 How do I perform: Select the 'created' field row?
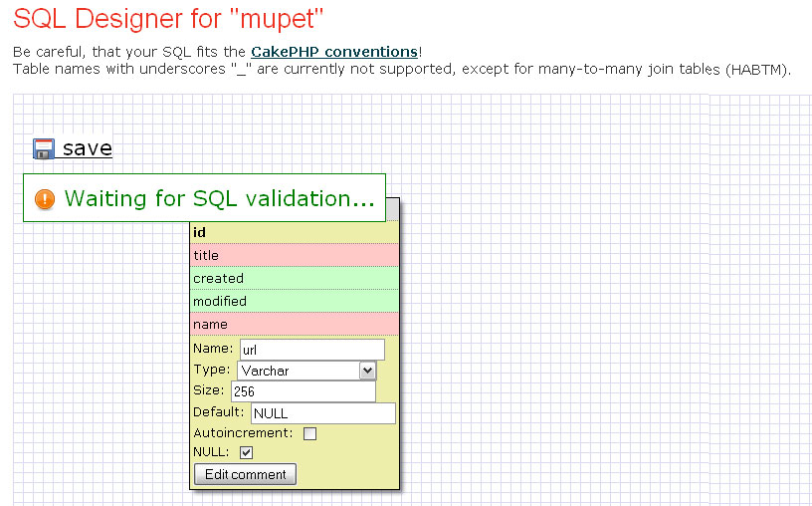295,278
